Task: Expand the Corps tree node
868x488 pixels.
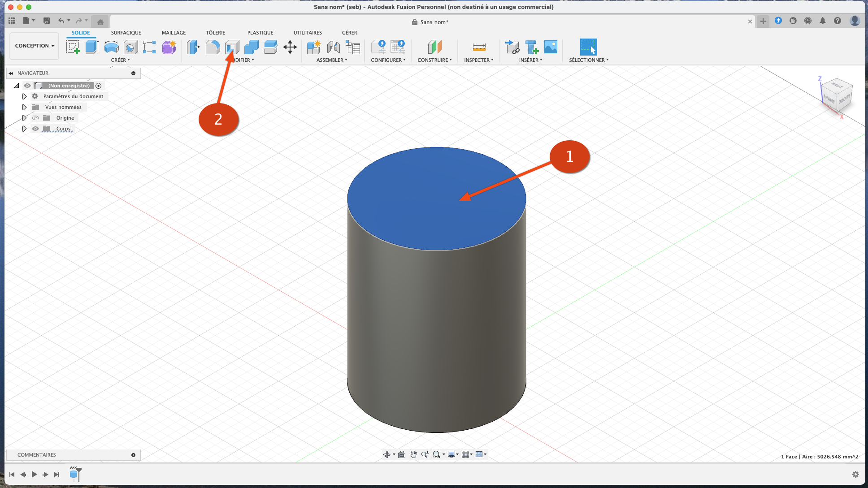Action: coord(25,129)
